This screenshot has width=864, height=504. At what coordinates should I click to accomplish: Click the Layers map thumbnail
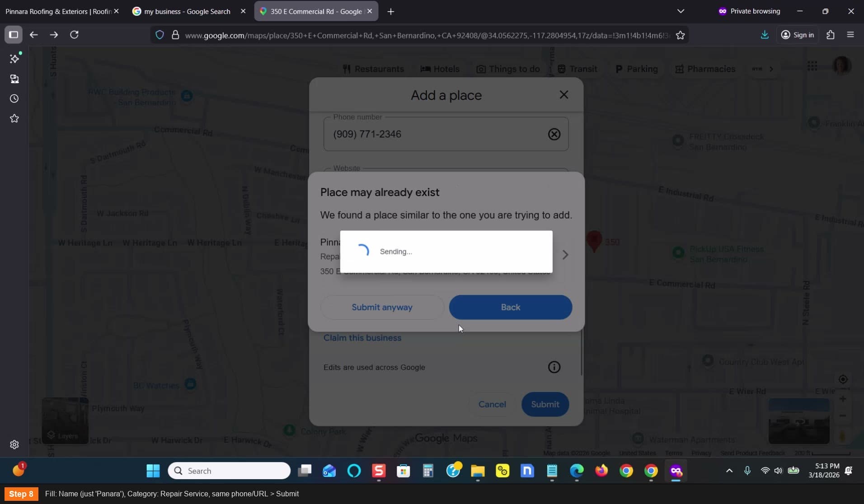65,420
